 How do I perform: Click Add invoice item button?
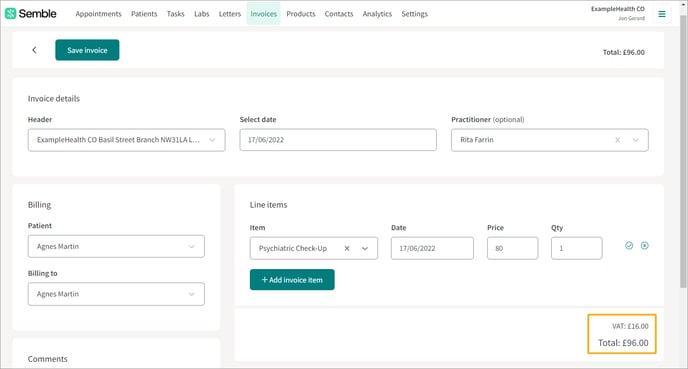292,280
